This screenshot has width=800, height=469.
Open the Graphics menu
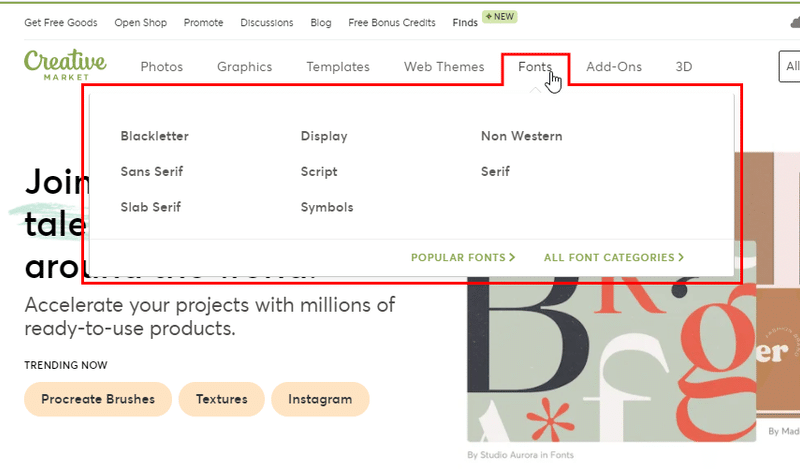244,66
